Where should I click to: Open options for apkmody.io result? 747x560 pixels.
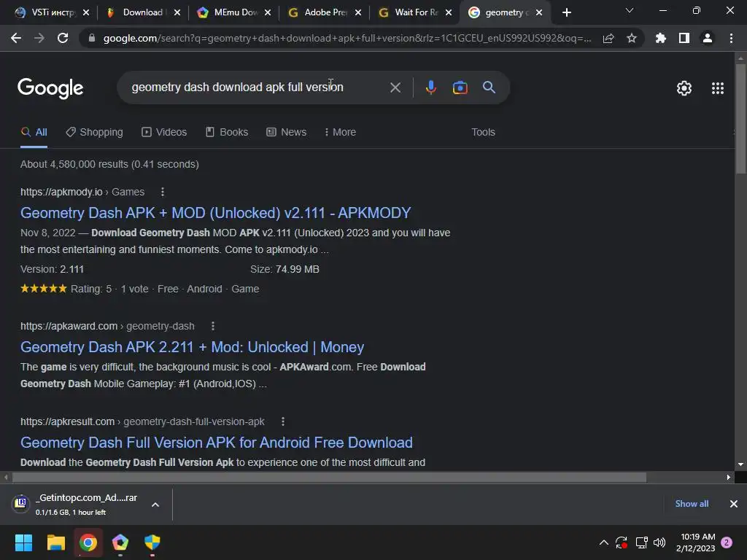point(163,192)
